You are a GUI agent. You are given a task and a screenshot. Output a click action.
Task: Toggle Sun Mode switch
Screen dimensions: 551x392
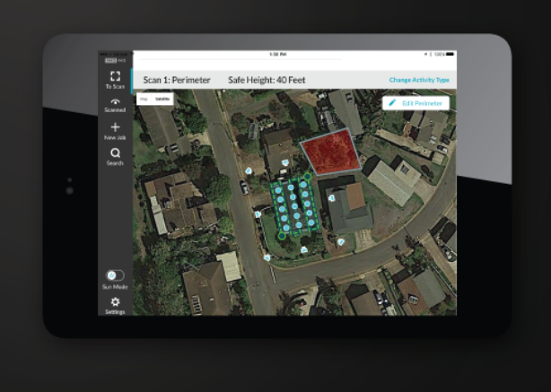pos(115,275)
